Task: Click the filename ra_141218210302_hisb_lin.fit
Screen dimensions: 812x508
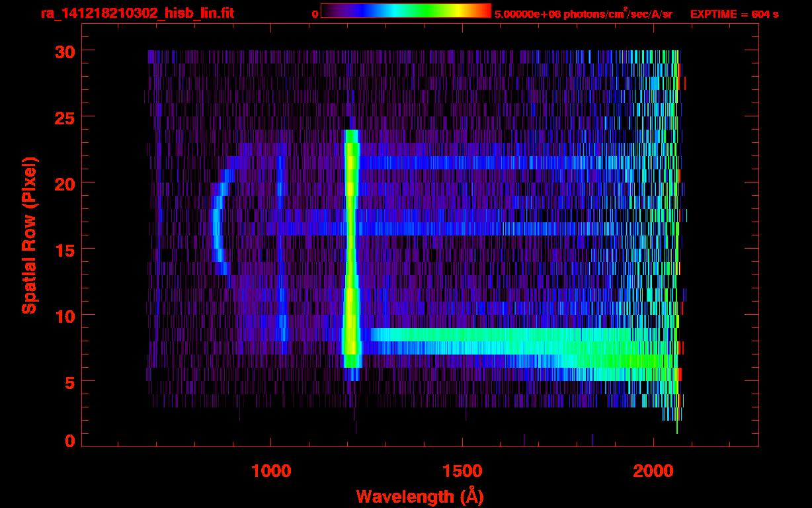Action: pyautogui.click(x=137, y=13)
